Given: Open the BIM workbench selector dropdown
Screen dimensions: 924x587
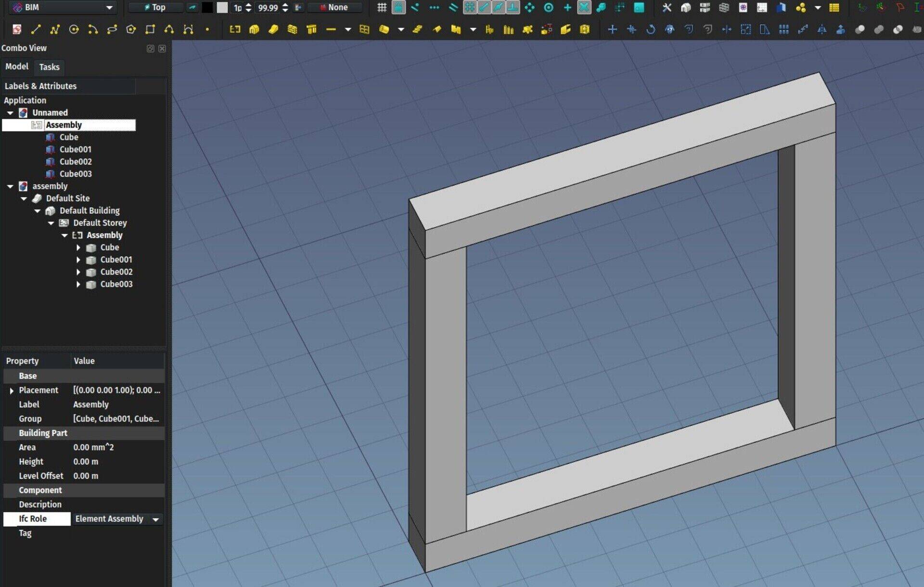Looking at the screenshot, I should [64, 7].
